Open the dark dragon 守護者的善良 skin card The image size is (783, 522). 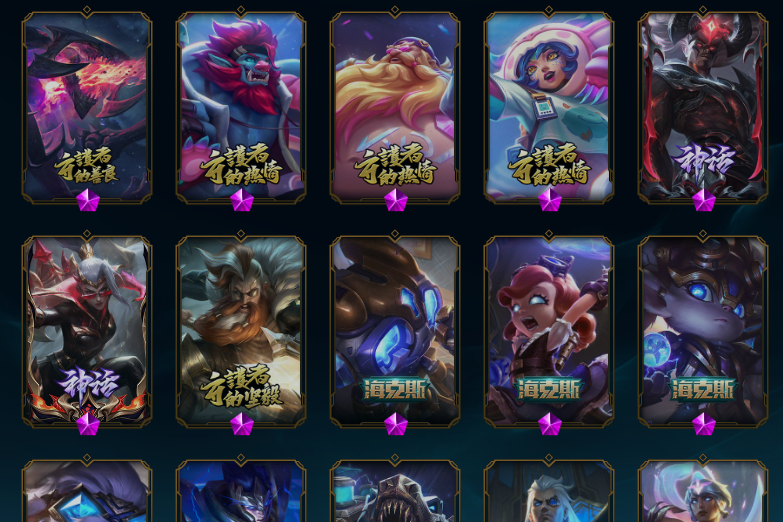point(87,108)
